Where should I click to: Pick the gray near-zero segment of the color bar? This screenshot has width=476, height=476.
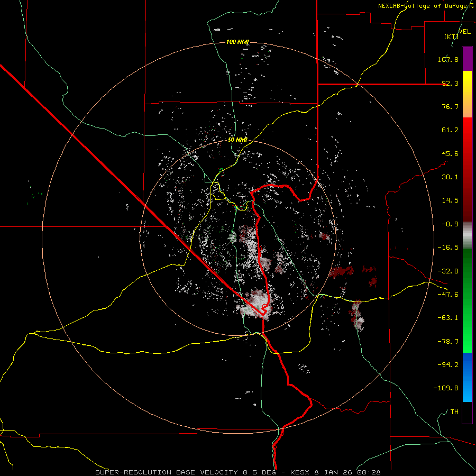[467, 235]
